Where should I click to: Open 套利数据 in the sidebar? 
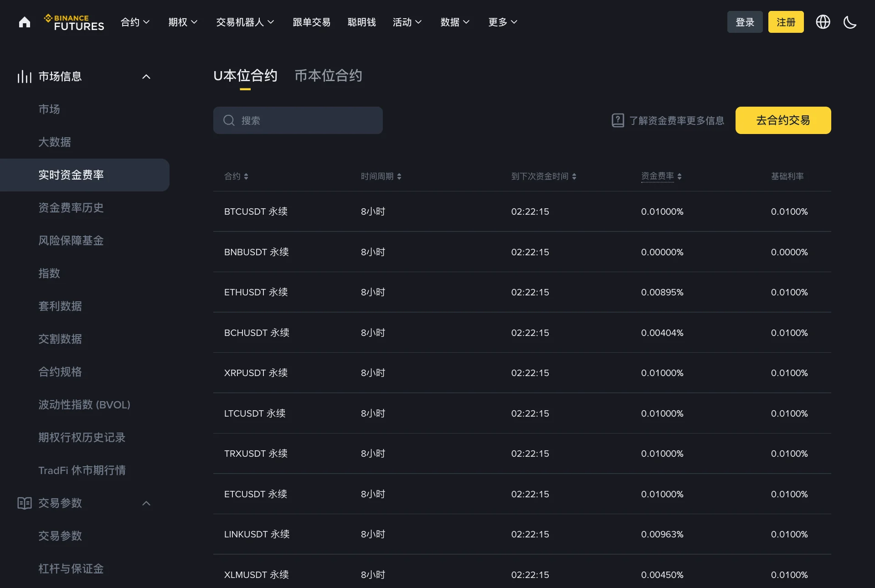coord(60,306)
